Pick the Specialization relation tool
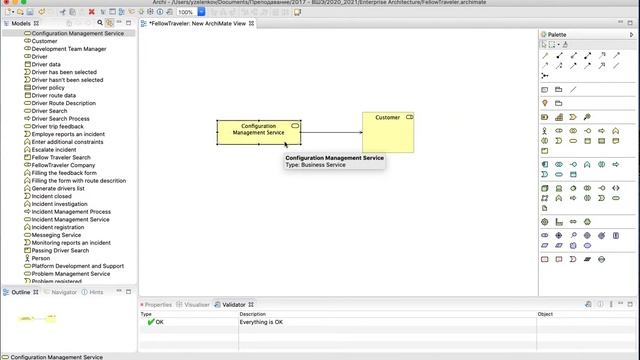Viewport: 640px width, 360px height. click(x=602, y=65)
